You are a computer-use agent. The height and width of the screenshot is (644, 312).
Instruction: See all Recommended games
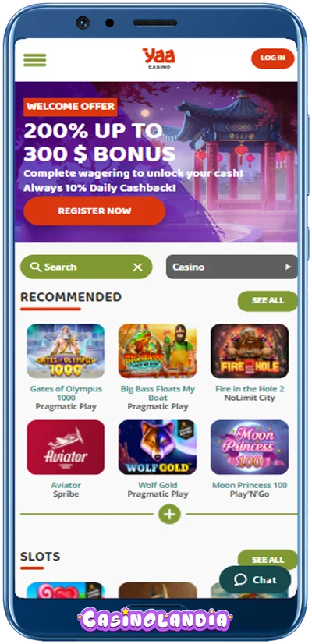[268, 301]
